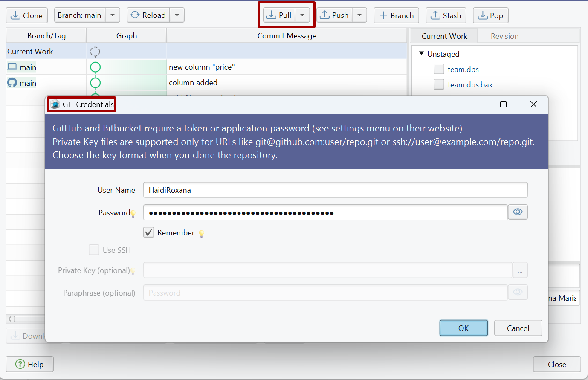Select the Current Work row

click(206, 52)
